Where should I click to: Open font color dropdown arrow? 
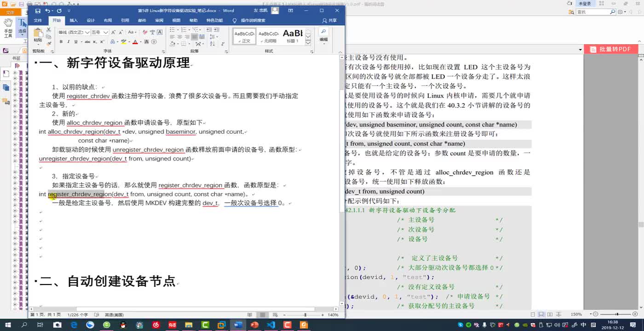141,42
